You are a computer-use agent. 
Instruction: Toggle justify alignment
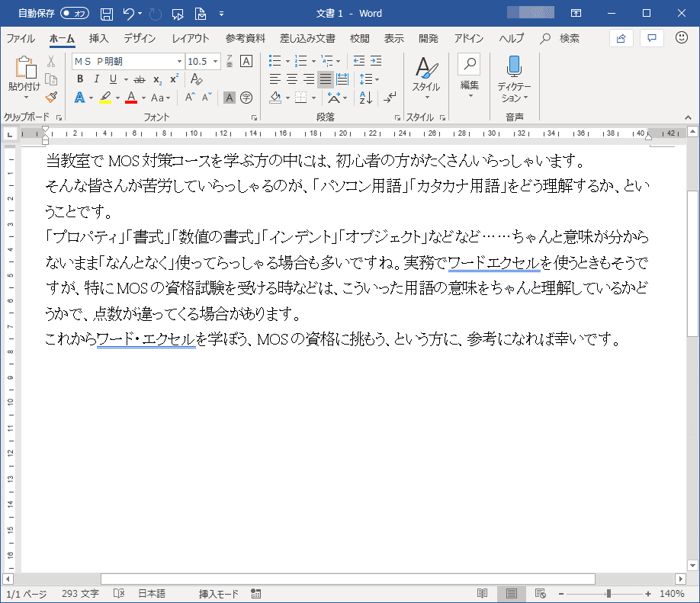tap(326, 79)
